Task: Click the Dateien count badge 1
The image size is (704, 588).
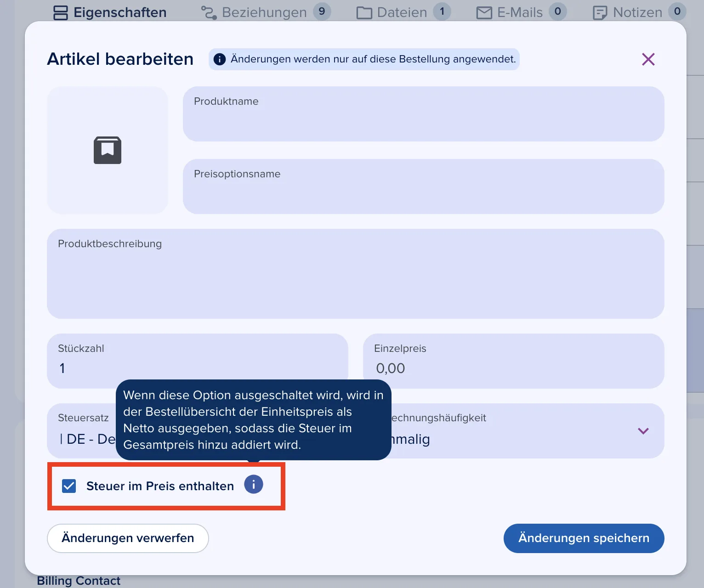Action: pos(442,11)
